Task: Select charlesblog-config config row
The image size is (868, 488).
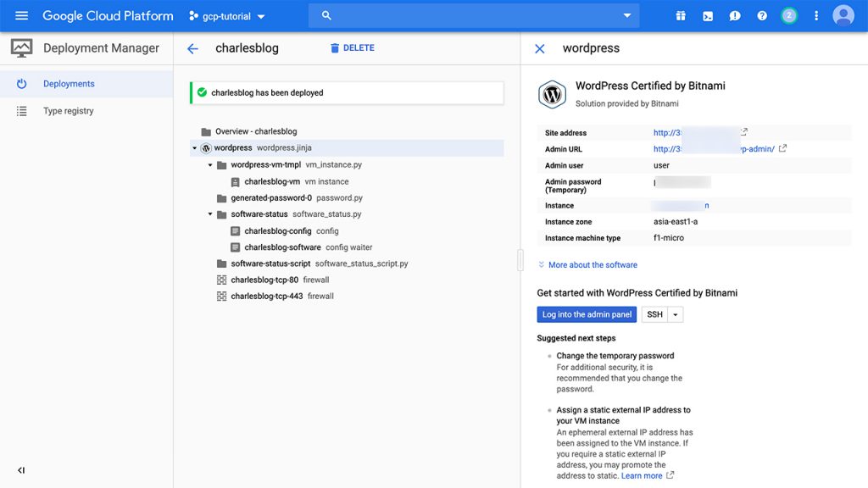Action: click(x=347, y=230)
